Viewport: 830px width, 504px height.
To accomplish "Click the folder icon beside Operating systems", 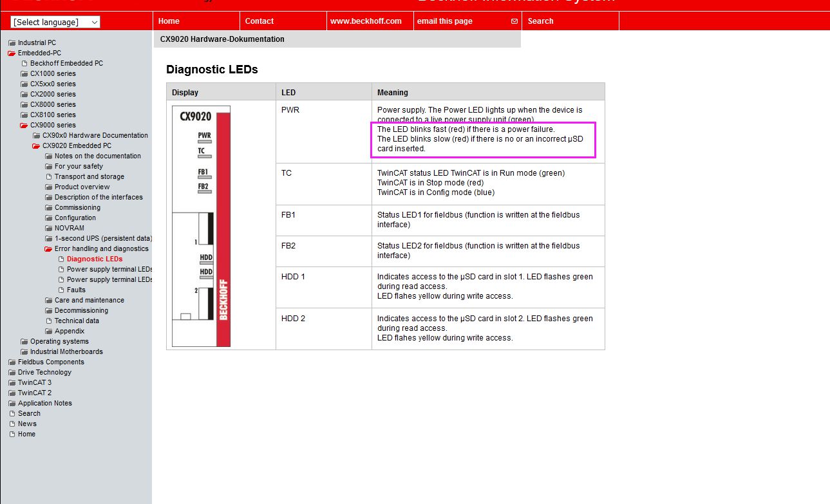I will (24, 342).
